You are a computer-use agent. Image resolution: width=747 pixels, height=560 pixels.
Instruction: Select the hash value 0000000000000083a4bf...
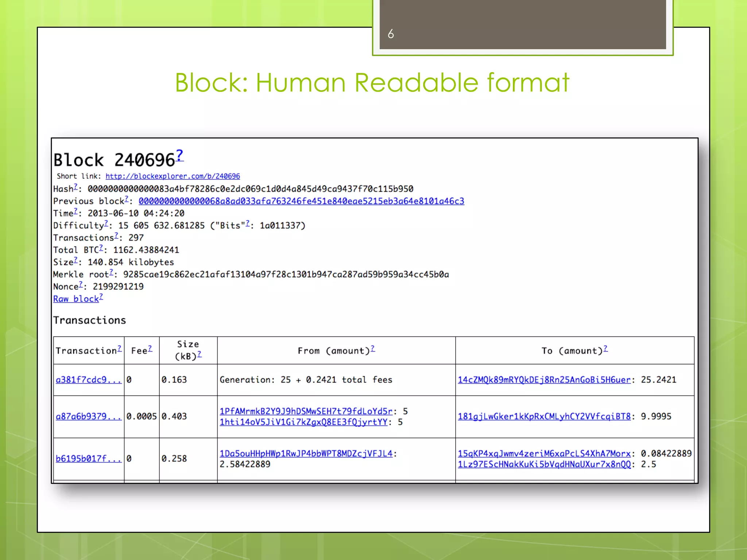[251, 189]
